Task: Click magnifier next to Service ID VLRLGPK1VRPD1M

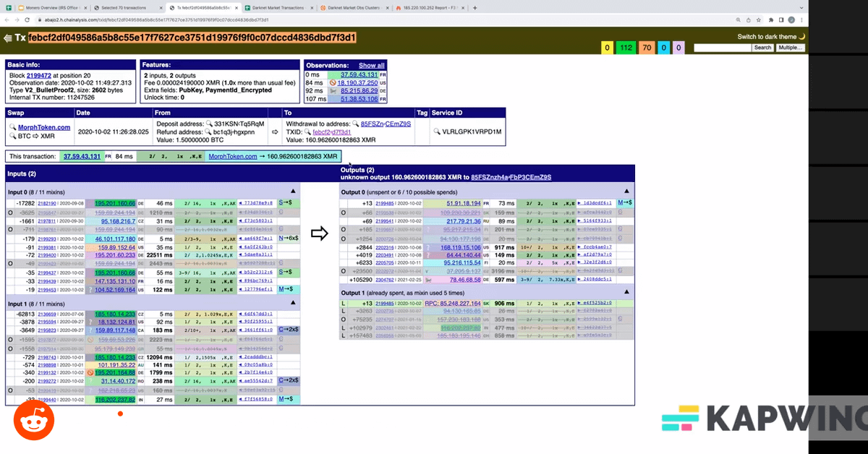Action: click(435, 132)
